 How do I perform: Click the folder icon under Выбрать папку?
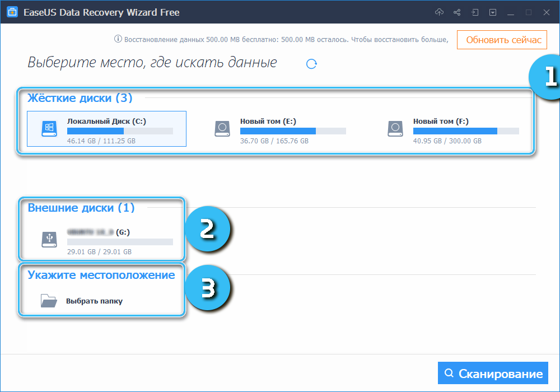pyautogui.click(x=49, y=301)
